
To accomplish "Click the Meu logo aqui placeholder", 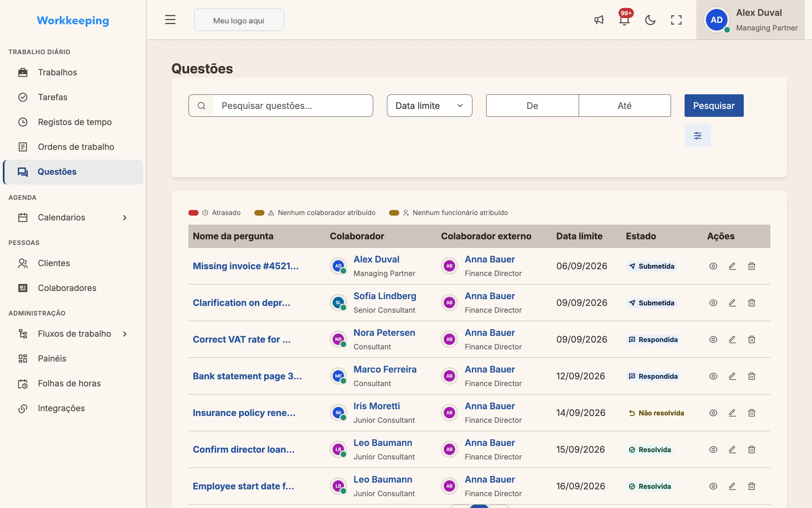I will [x=239, y=20].
